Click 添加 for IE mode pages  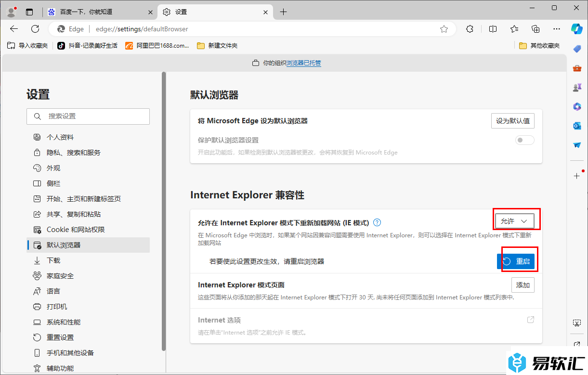[x=523, y=285]
